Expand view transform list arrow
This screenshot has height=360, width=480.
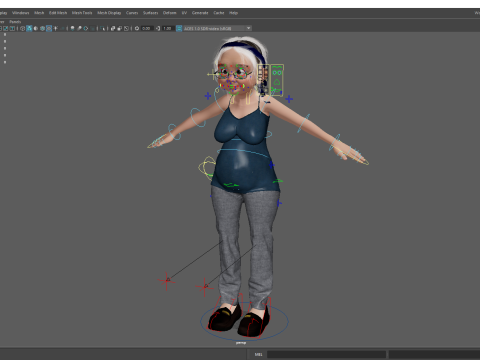point(248,28)
